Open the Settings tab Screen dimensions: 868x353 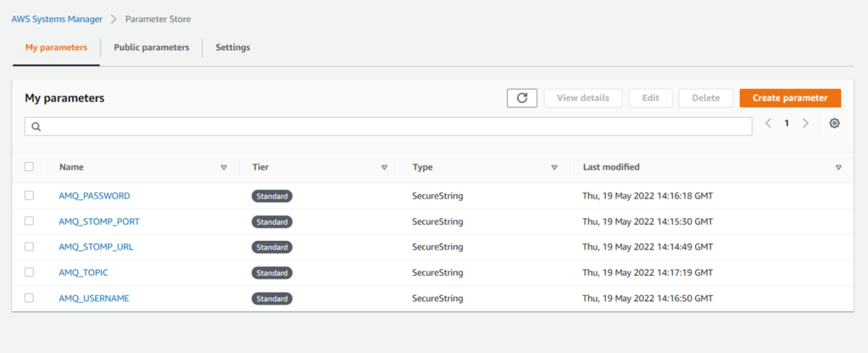coord(232,48)
